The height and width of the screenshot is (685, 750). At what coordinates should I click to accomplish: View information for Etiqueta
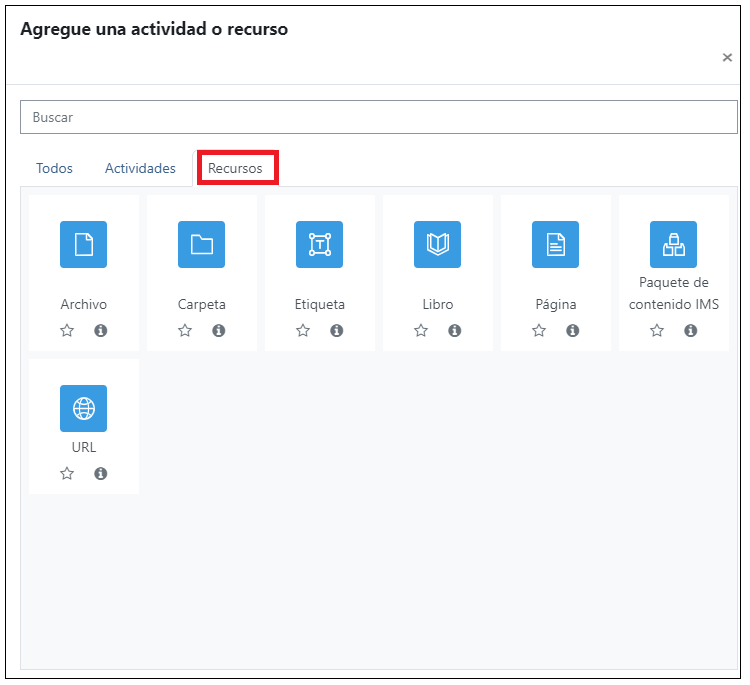(x=337, y=331)
